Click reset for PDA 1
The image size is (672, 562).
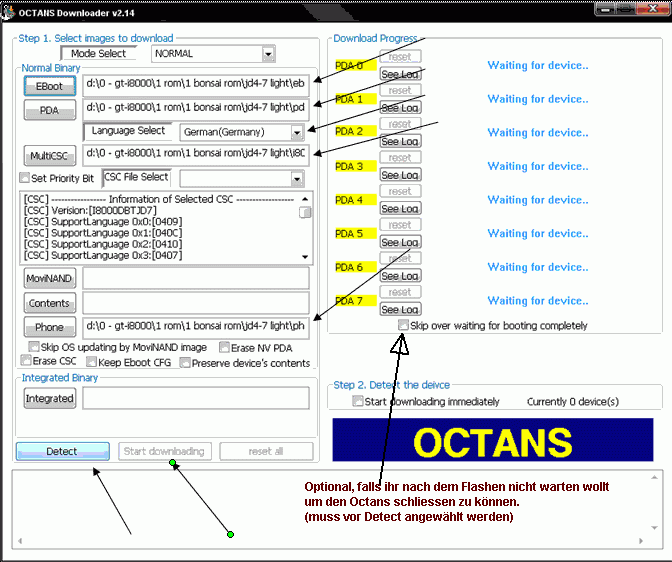[400, 90]
